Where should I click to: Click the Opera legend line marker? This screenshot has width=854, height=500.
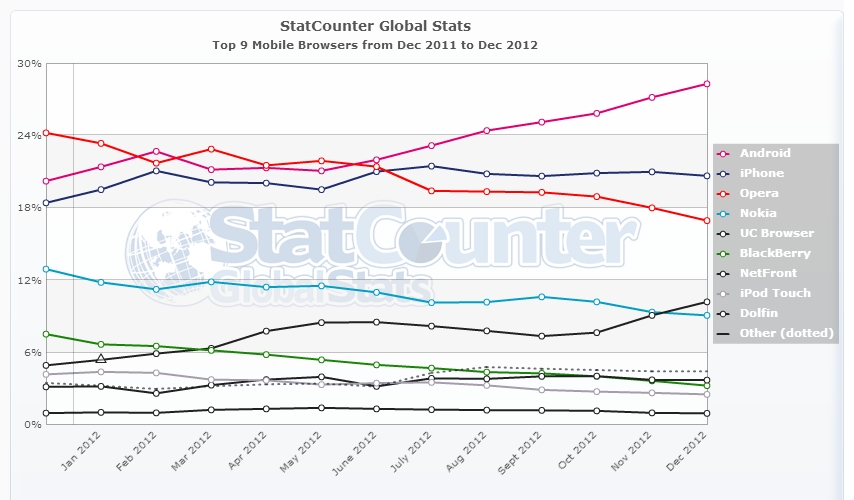[x=725, y=193]
